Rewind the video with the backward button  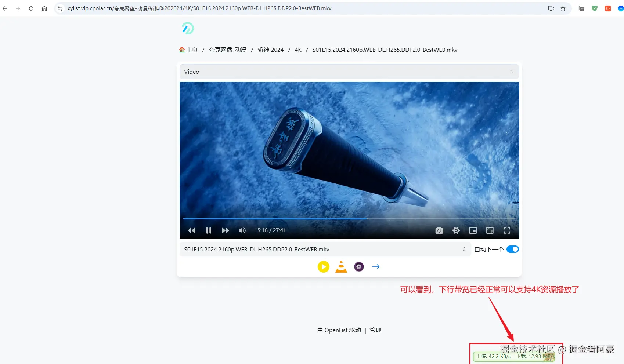point(191,230)
